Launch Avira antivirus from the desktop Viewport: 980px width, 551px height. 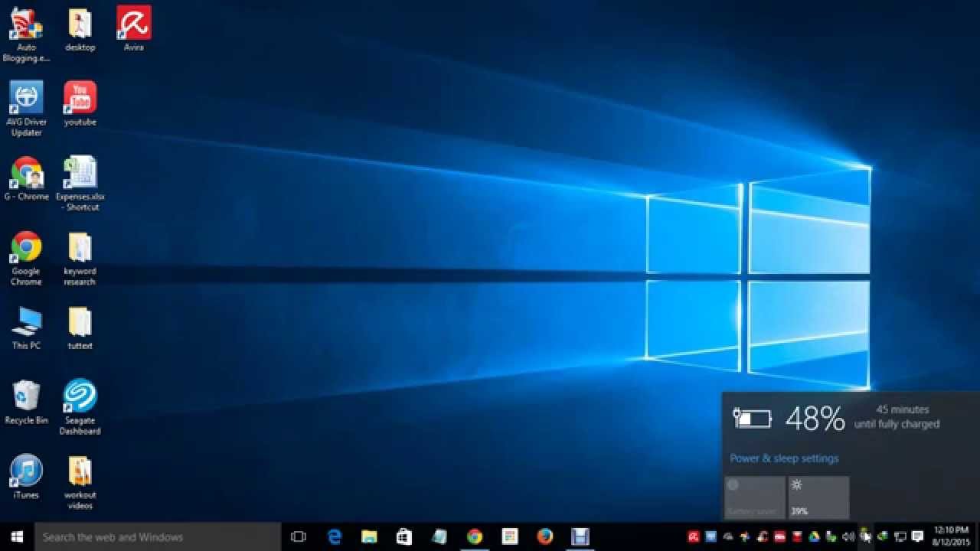[132, 23]
